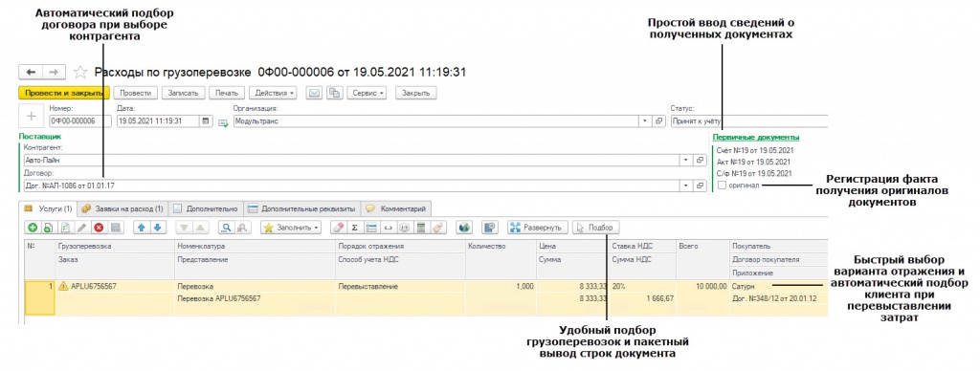Open the Дополнительно tab
The height and width of the screenshot is (371, 980).
[x=206, y=208]
